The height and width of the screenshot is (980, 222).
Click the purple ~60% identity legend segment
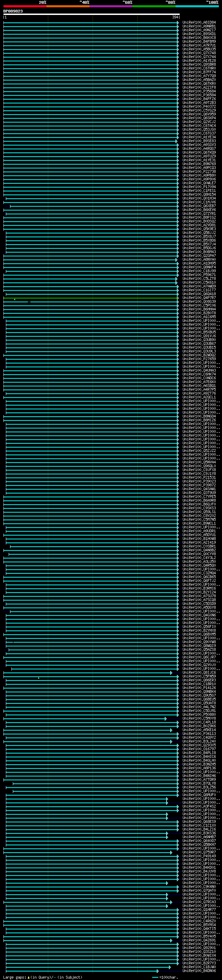[111, 6]
